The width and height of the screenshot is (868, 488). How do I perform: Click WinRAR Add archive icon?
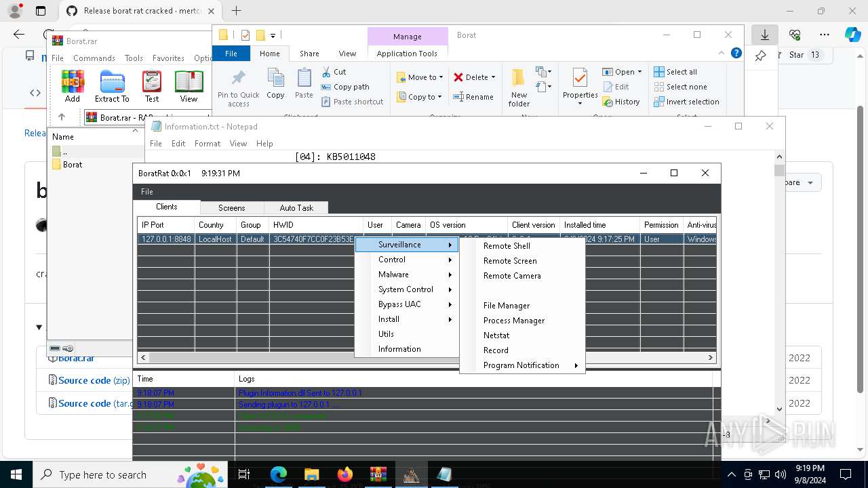73,86
